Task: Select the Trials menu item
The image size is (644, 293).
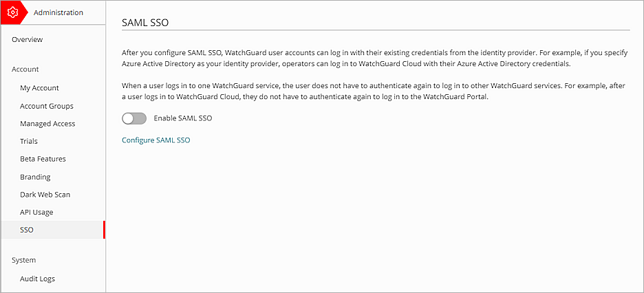Action: 29,141
